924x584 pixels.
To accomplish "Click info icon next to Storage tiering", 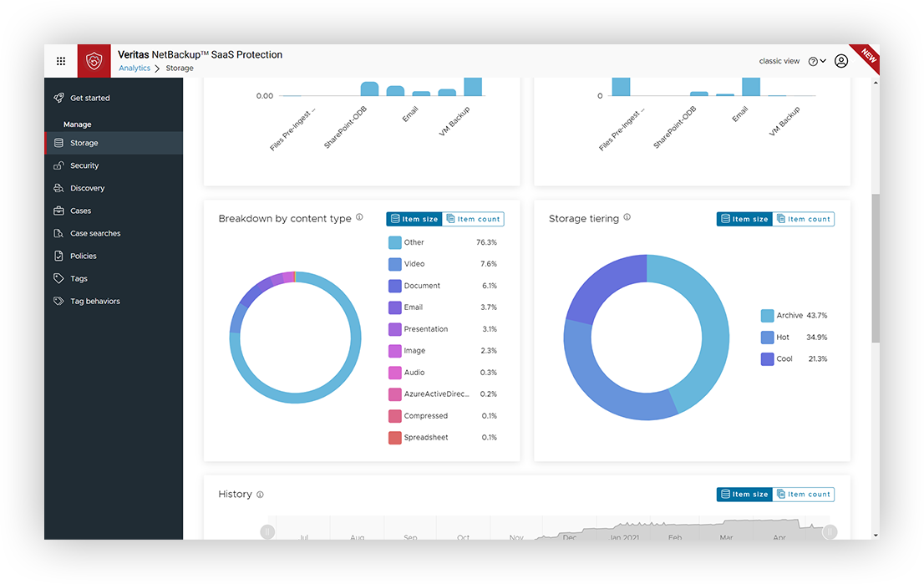I will pyautogui.click(x=627, y=217).
